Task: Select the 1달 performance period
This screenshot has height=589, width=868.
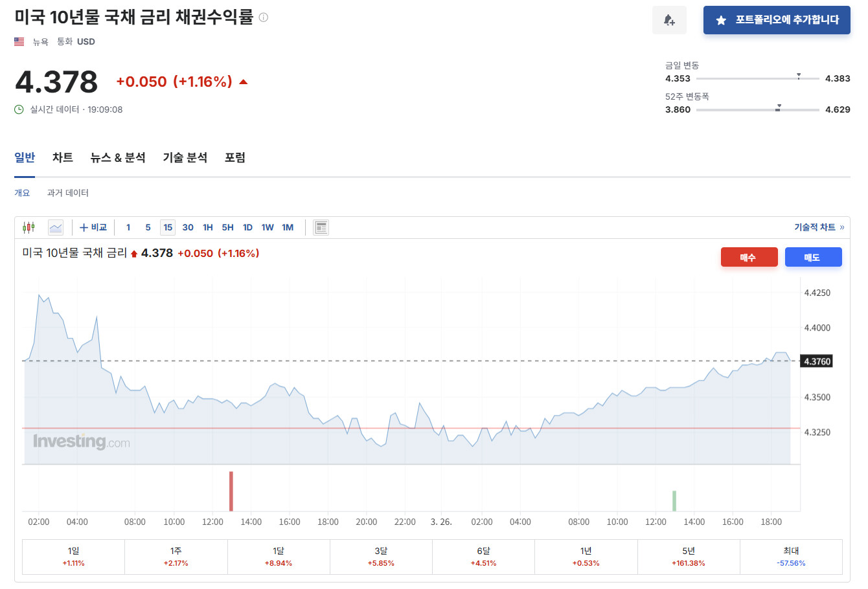Action: tap(279, 557)
